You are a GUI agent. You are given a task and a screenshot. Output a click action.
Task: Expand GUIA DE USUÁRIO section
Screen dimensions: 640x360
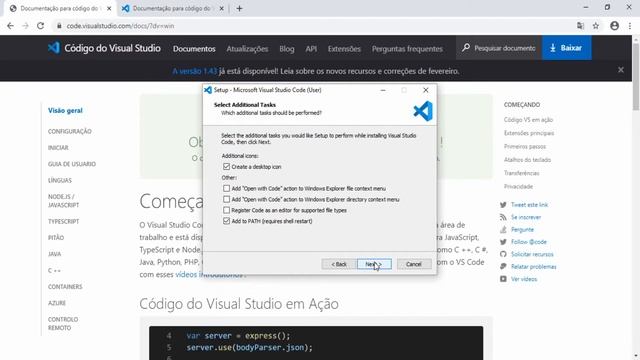click(72, 164)
